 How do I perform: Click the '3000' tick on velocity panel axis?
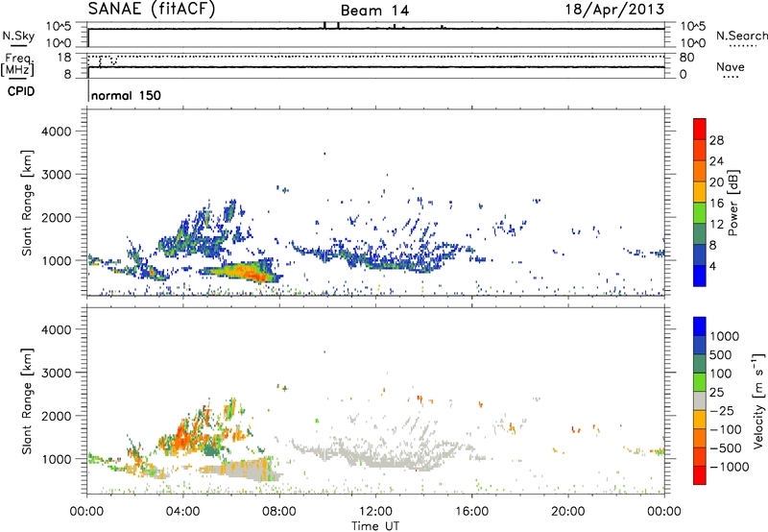pyautogui.click(x=56, y=373)
